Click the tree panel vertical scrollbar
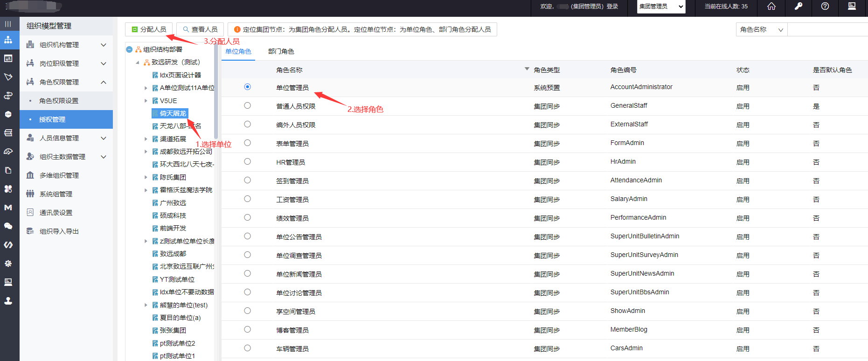The width and height of the screenshot is (868, 361). pyautogui.click(x=216, y=93)
